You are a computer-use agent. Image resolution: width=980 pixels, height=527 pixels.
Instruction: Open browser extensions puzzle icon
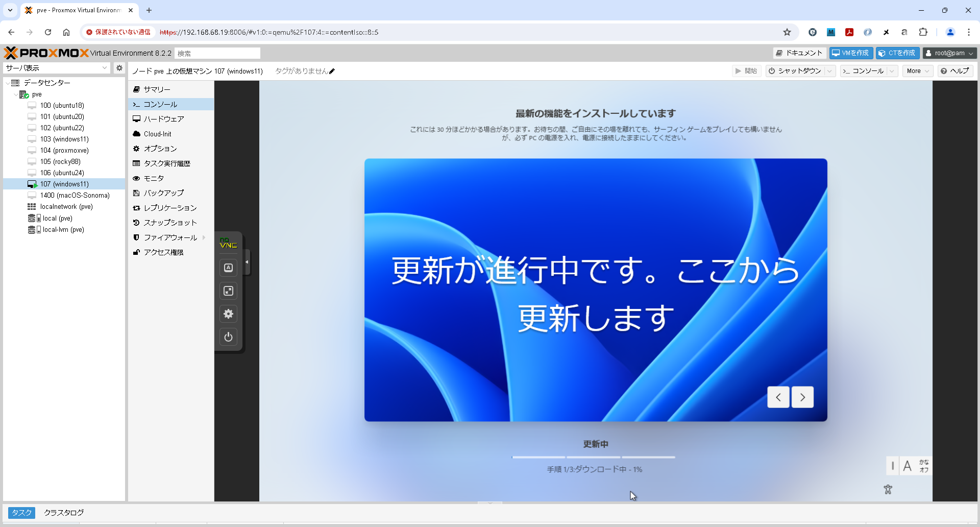click(923, 32)
